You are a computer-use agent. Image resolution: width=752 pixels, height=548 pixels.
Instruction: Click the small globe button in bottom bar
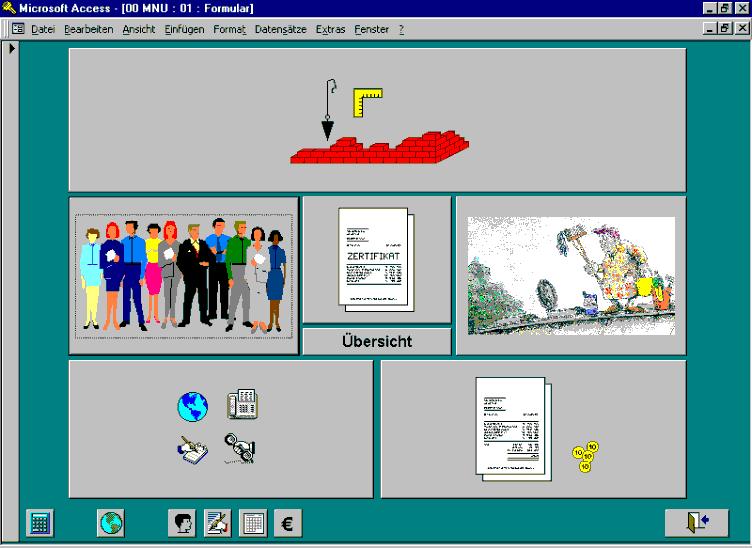coord(110,522)
